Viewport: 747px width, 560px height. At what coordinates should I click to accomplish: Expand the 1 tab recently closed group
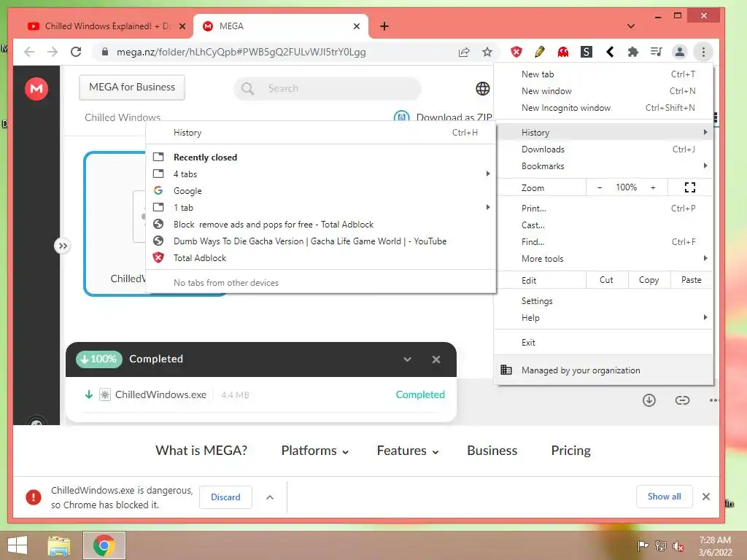pyautogui.click(x=321, y=208)
